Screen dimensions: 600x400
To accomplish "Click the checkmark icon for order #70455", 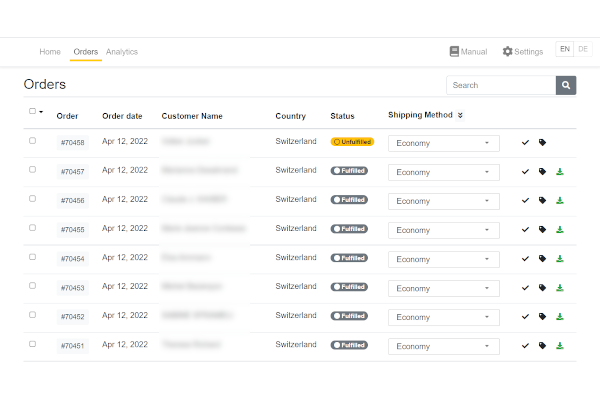I will click(526, 230).
